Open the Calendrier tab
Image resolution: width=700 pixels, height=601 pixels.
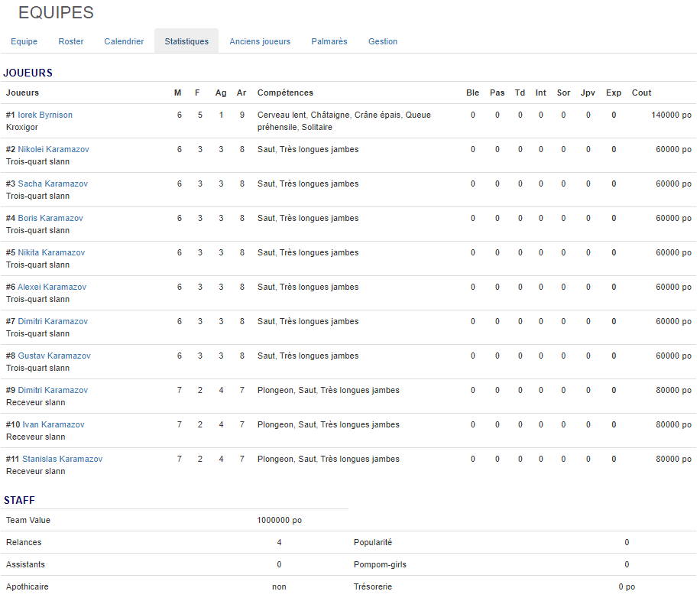(124, 41)
